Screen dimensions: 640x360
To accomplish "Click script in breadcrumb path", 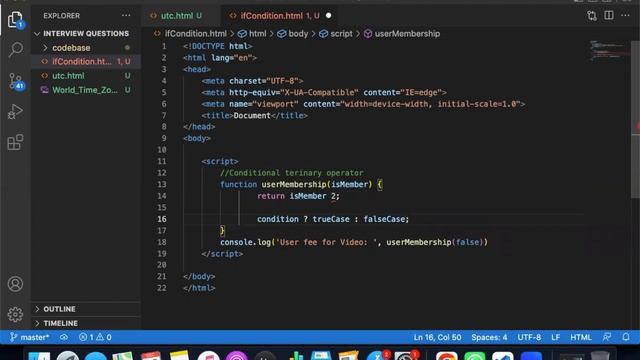I will point(341,34).
